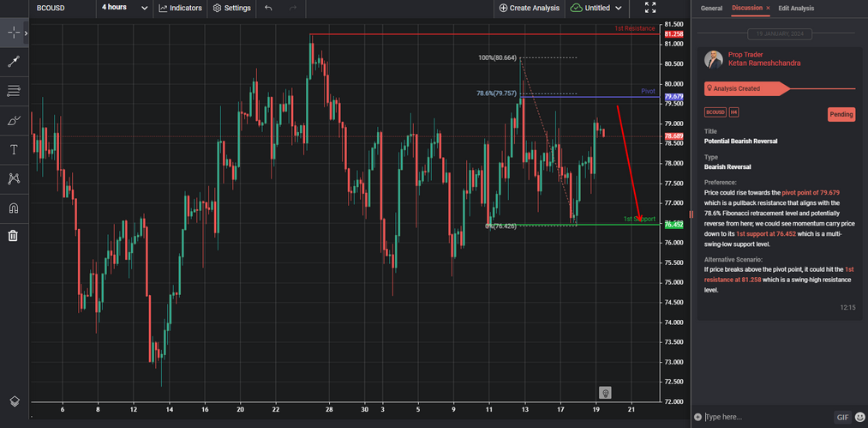
Task: Select the crosshair cursor tool
Action: tap(14, 33)
